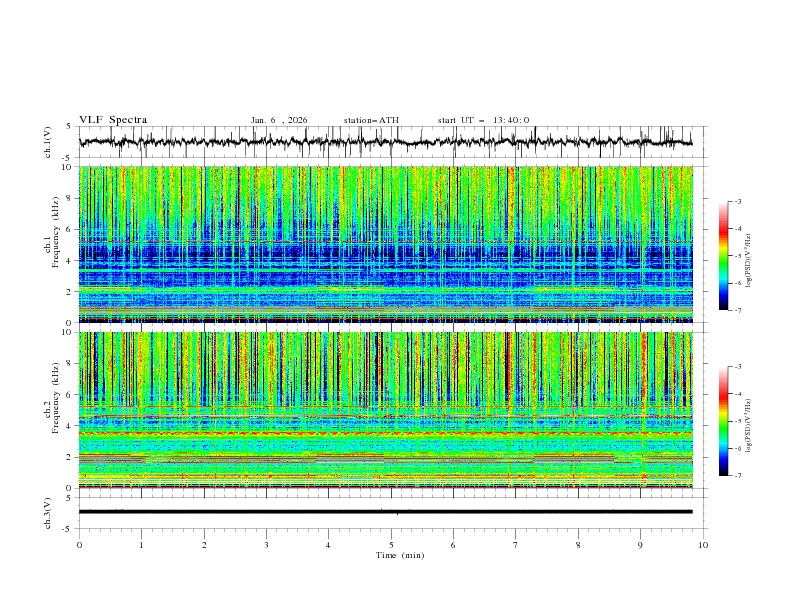Select the 5 minute tick label on time axis
The height and width of the screenshot is (612, 792).
coord(391,545)
